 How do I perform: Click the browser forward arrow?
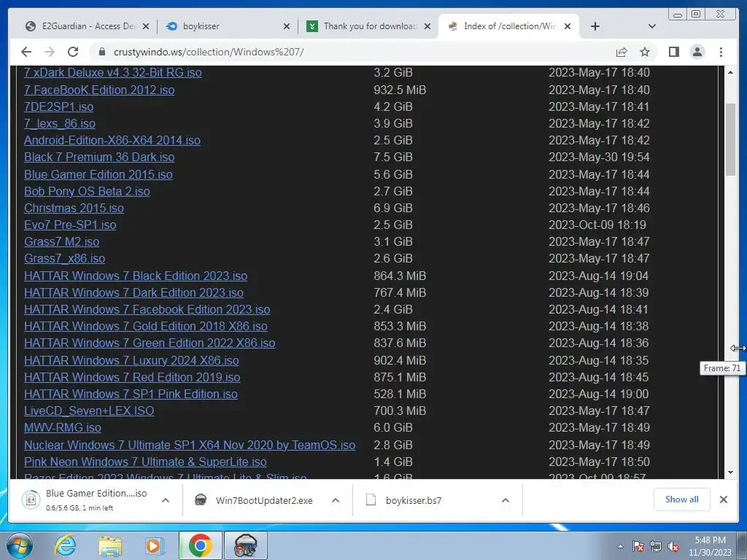click(x=49, y=52)
